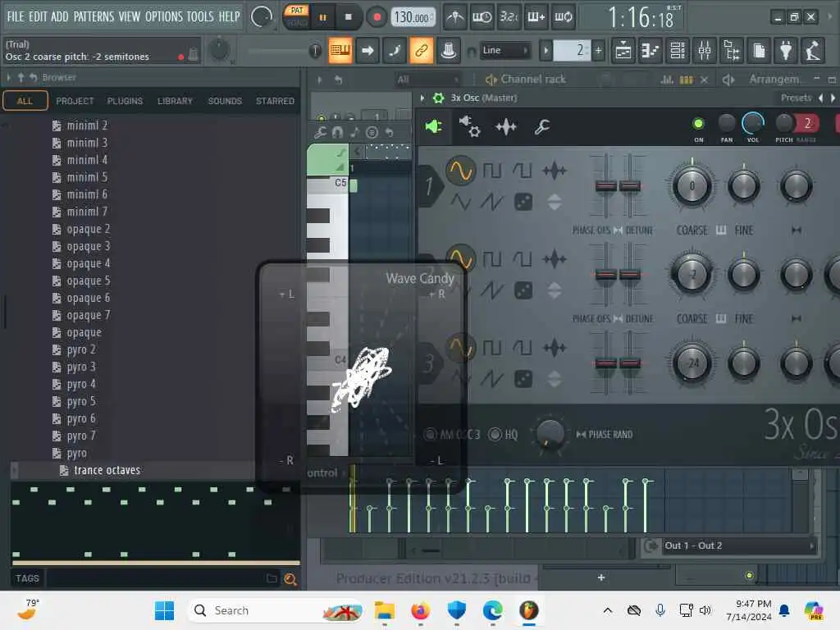Switch to the STARRED browser tab
The height and width of the screenshot is (630, 840).
[275, 101]
